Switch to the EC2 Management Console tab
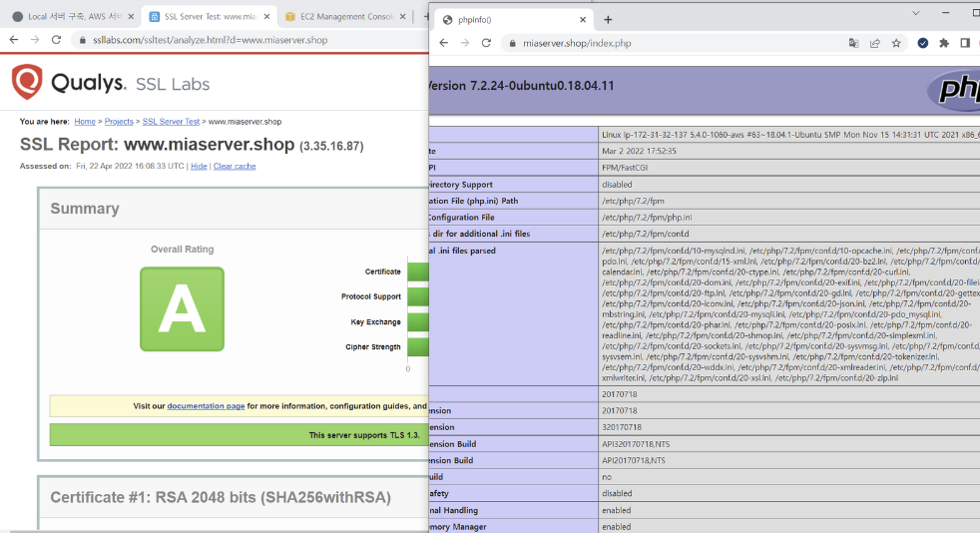This screenshot has height=533, width=980. (345, 16)
